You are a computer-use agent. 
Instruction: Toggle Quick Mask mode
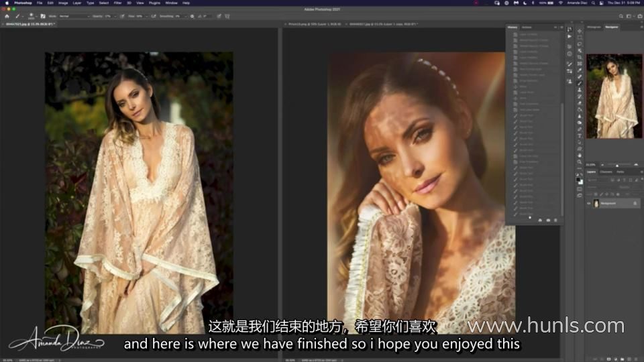coord(580,189)
